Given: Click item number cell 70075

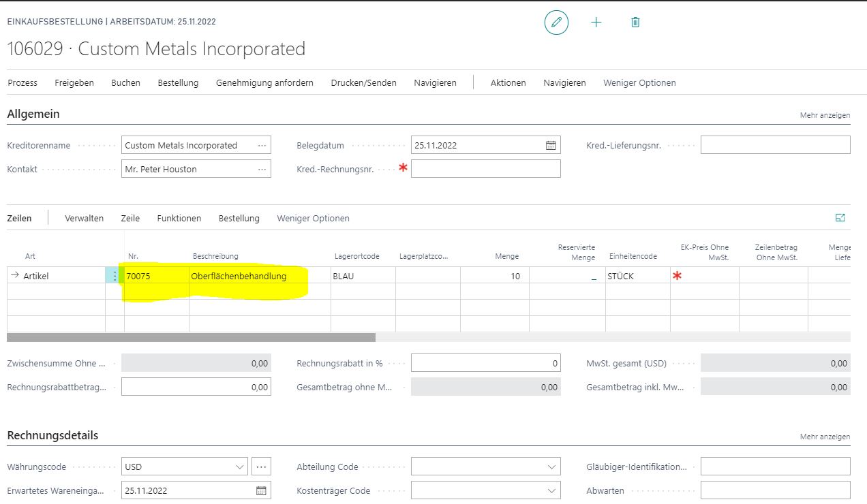Looking at the screenshot, I should pos(157,276).
